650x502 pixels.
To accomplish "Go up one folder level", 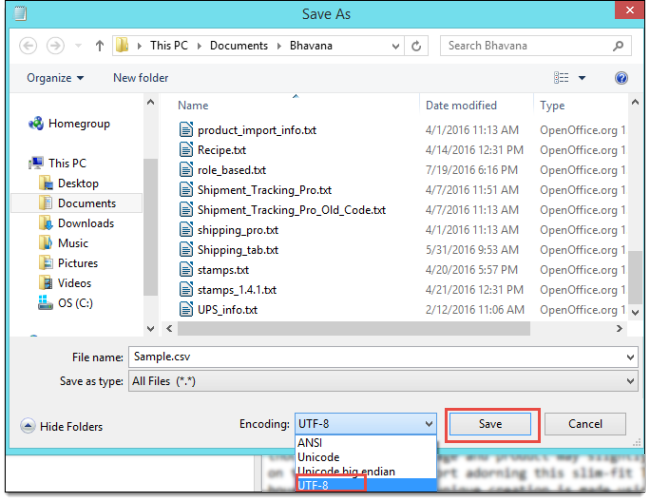I will tap(99, 45).
